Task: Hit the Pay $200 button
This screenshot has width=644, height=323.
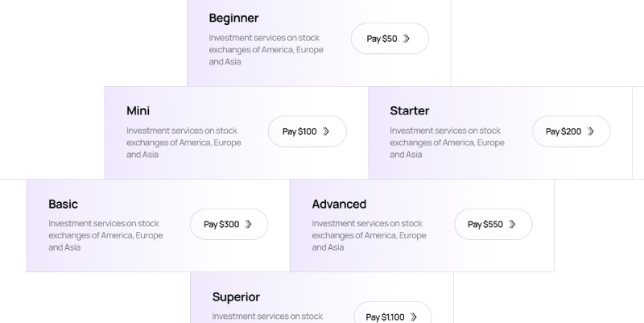Action: [571, 131]
